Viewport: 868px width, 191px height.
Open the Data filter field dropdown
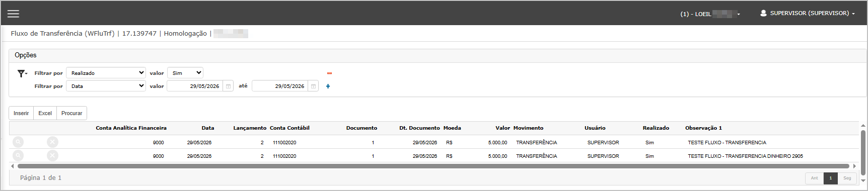(x=106, y=86)
